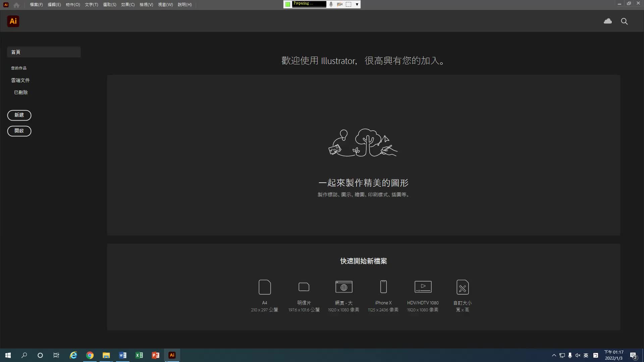Click the webcam icon in the recorder toolbar

[340, 4]
